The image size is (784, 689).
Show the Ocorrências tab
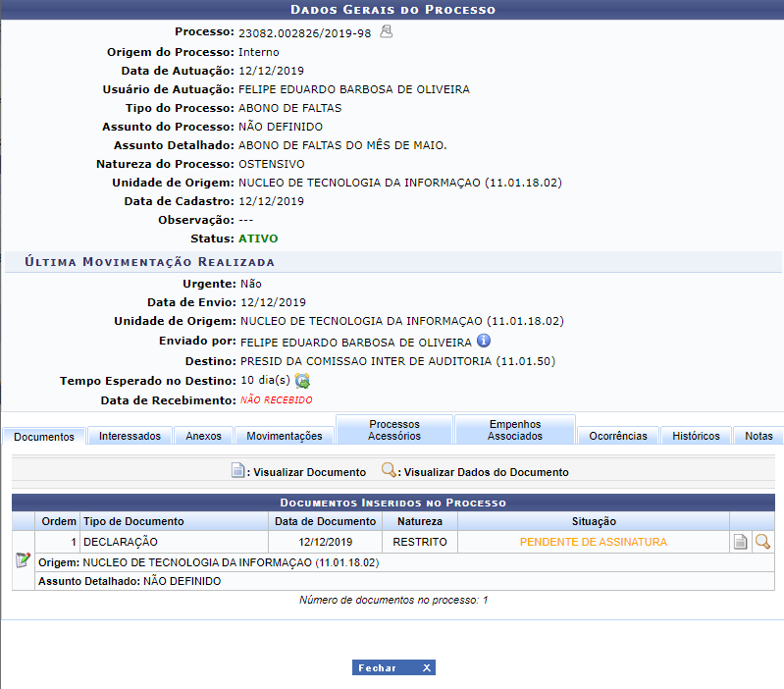click(x=617, y=436)
